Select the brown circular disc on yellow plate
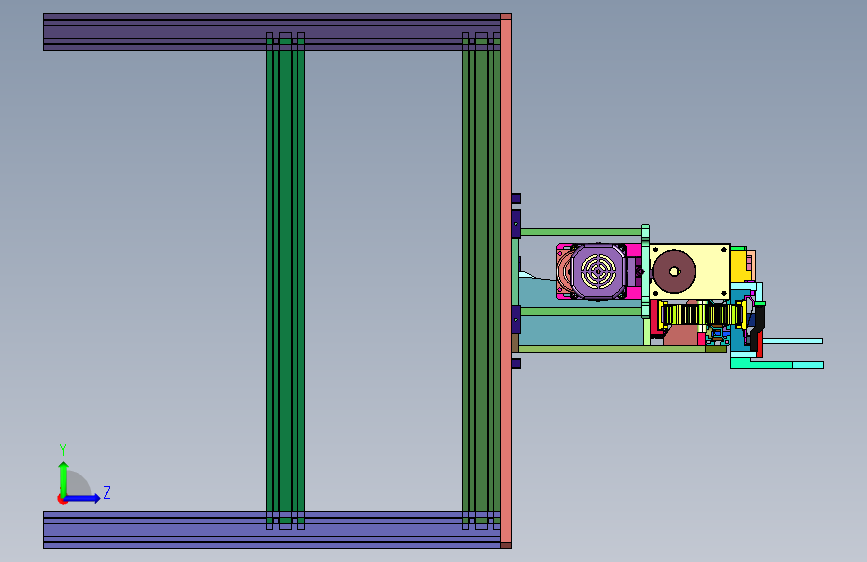This screenshot has width=867, height=562. [674, 272]
